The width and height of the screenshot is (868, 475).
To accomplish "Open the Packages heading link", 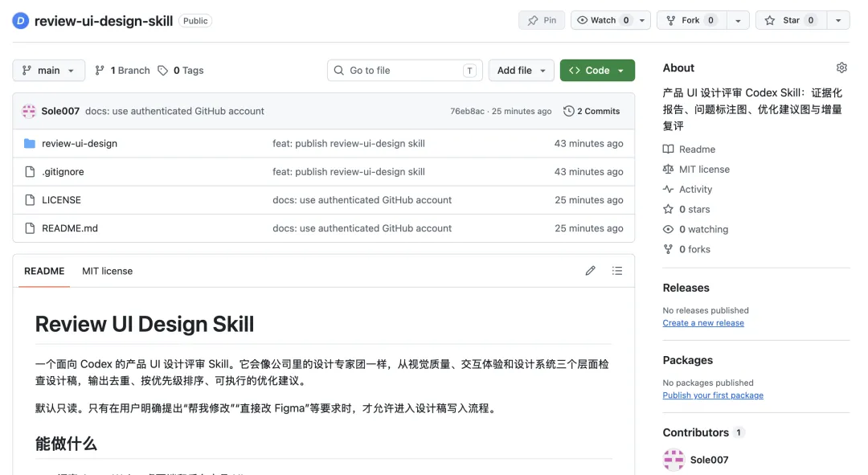I will [x=687, y=360].
